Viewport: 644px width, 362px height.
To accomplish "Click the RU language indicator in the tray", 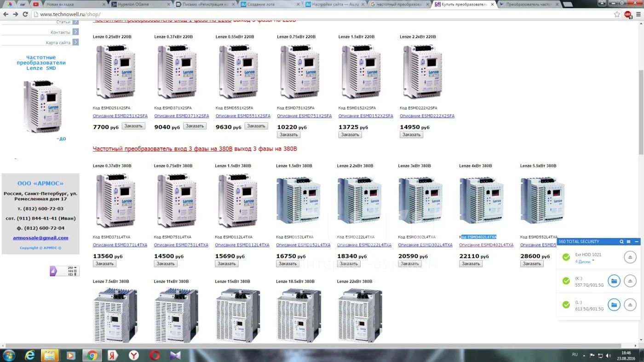I will pyautogui.click(x=575, y=355).
